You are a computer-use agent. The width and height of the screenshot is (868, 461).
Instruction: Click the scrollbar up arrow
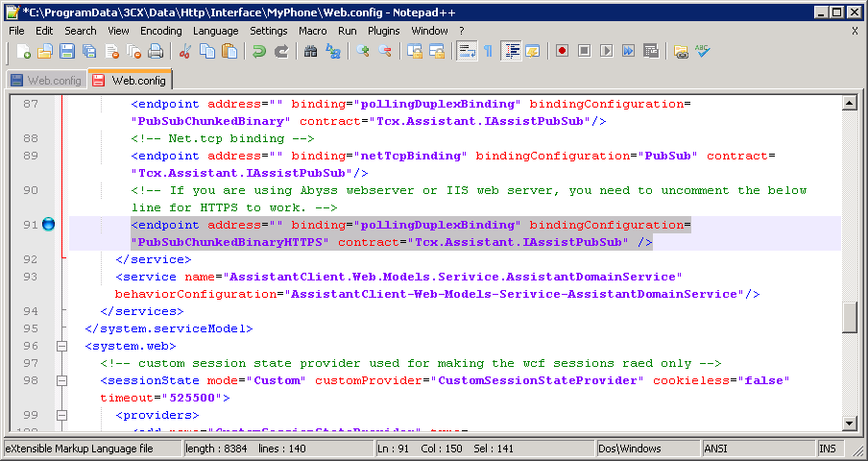849,103
